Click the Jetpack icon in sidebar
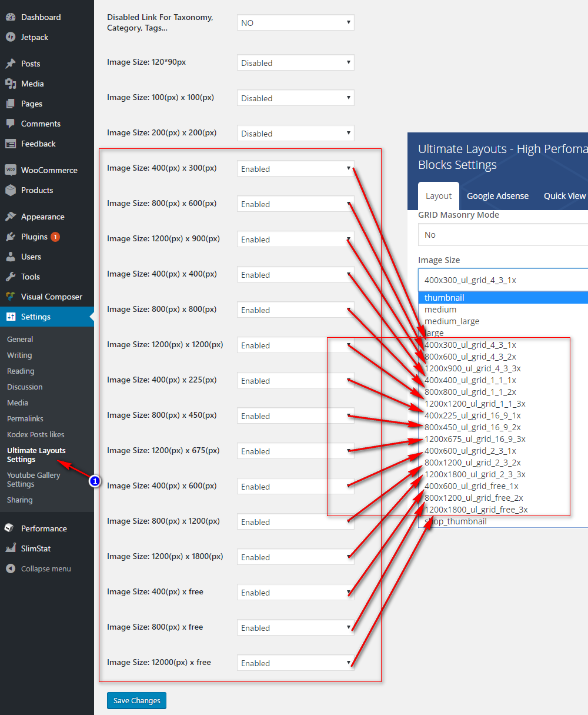The image size is (588, 715). click(x=11, y=37)
